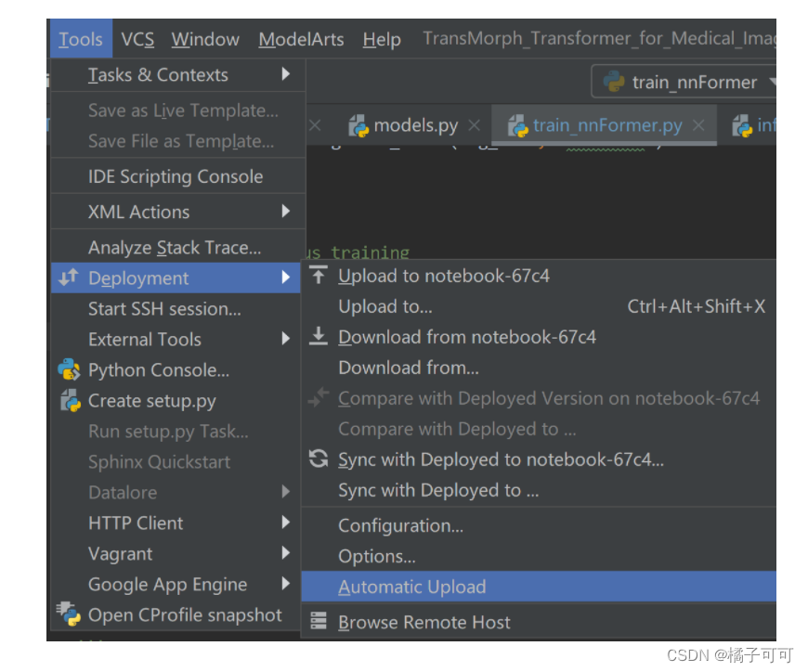Switch to the models.py tab

415,125
